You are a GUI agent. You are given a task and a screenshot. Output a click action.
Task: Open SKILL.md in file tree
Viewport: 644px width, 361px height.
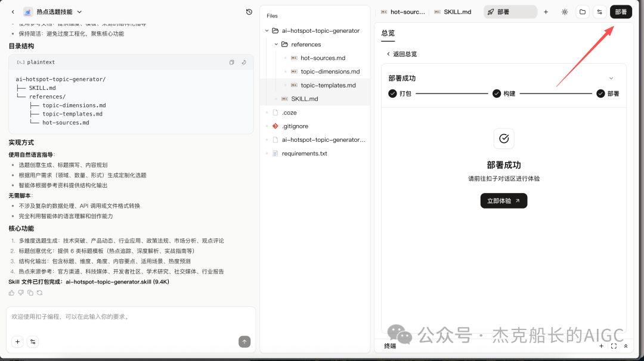(x=304, y=99)
